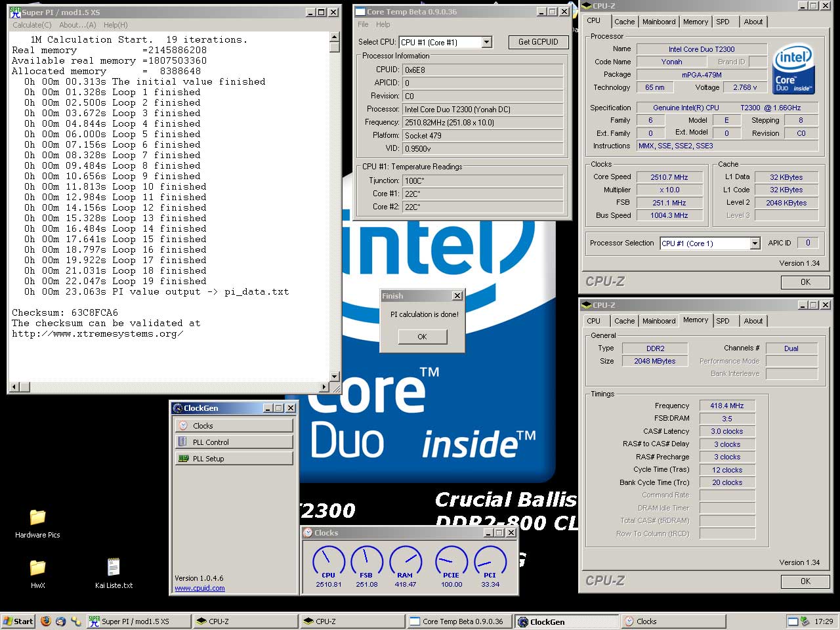Screen dimensions: 840x630
Task: Open the Help menu in Core Temp
Action: point(383,24)
